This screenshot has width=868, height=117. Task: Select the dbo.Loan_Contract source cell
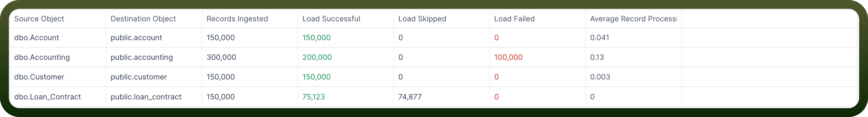click(47, 97)
